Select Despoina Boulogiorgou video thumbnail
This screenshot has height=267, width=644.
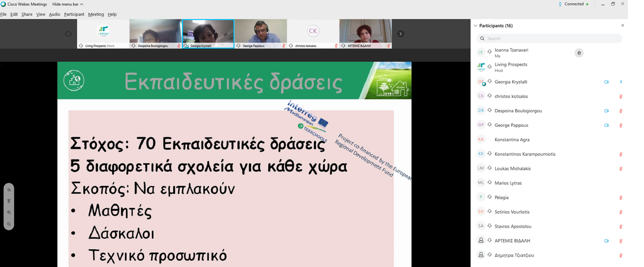pos(156,34)
